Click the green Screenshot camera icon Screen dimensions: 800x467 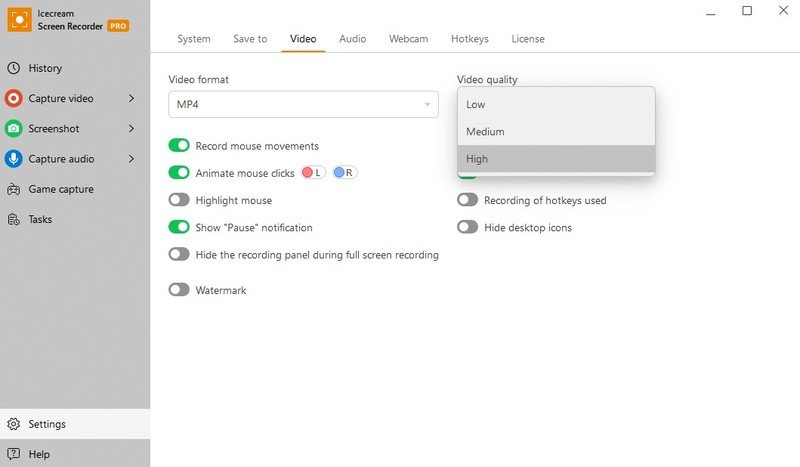pyautogui.click(x=14, y=128)
